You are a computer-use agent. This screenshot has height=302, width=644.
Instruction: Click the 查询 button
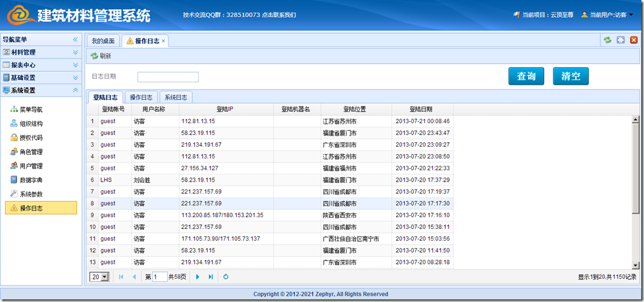click(526, 76)
